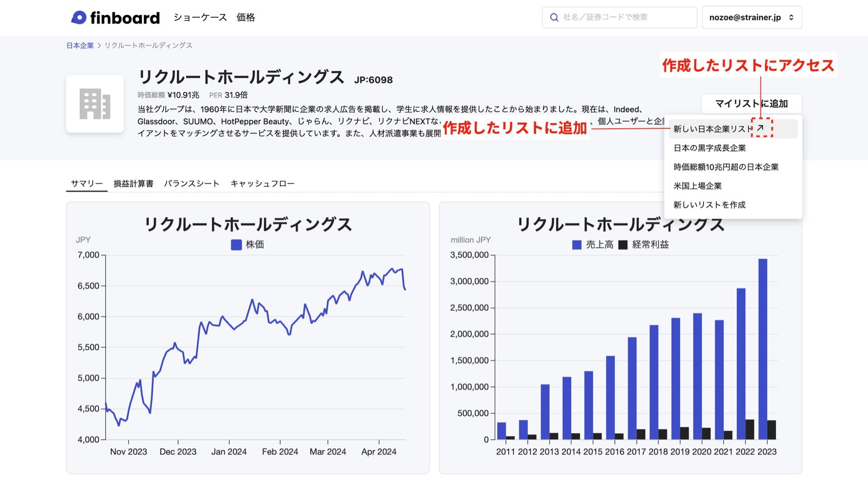The width and height of the screenshot is (868, 488).
Task: Click the 社名/証券コードで検索 search field
Action: point(619,18)
